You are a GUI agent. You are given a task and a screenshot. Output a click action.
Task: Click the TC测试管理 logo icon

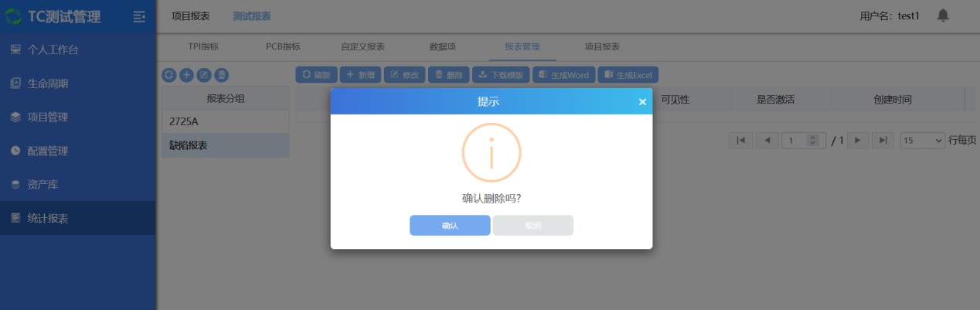click(x=13, y=16)
